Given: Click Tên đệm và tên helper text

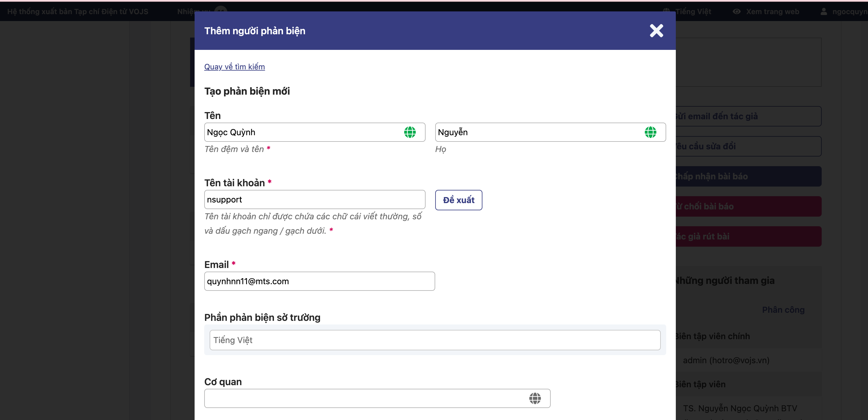Looking at the screenshot, I should (x=234, y=149).
